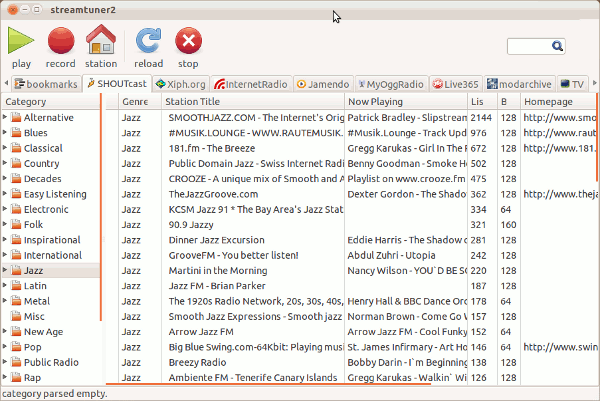The image size is (600, 401).
Task: Select the MyOggRadio tab
Action: [x=391, y=84]
